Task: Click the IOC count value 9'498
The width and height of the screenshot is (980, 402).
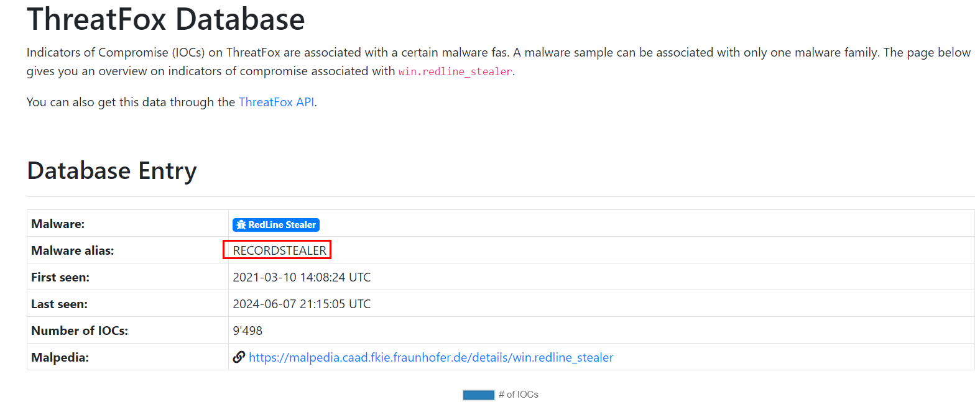Action: pos(247,331)
